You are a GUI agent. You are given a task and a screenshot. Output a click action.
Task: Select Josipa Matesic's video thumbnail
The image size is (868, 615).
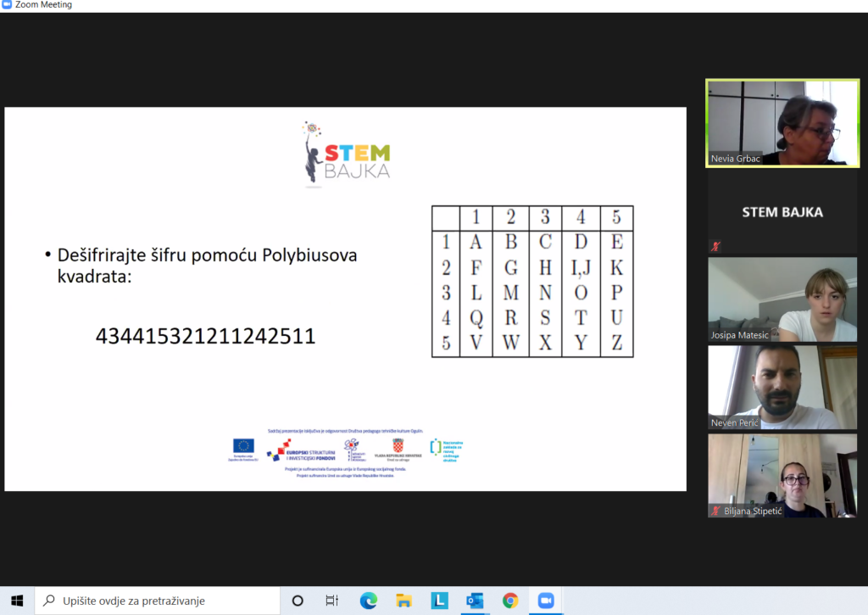(782, 299)
